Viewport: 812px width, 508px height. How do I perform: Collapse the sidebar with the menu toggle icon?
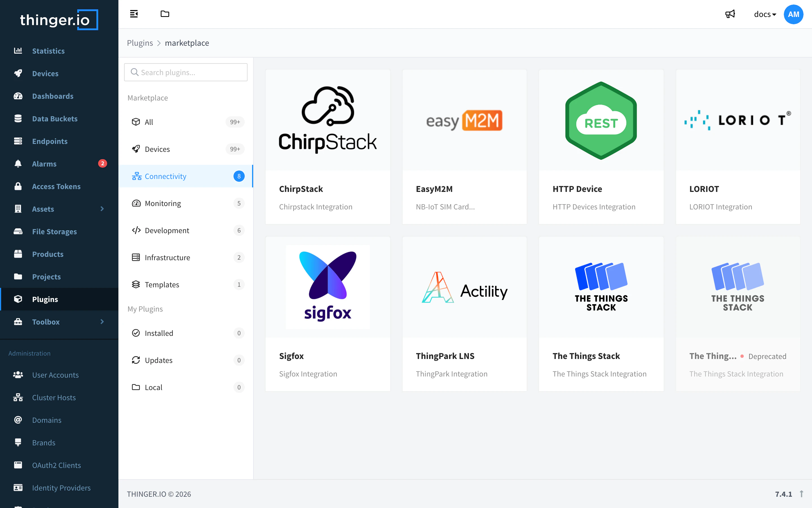pos(134,14)
